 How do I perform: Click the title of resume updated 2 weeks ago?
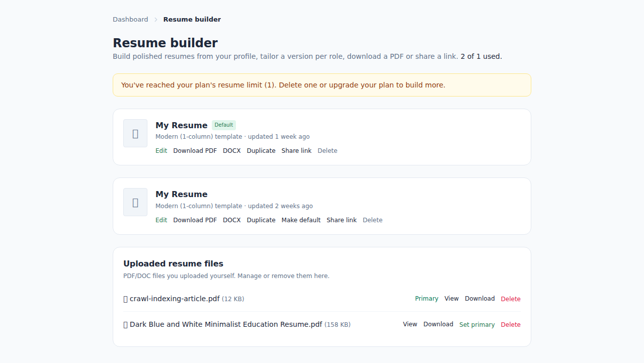point(181,194)
